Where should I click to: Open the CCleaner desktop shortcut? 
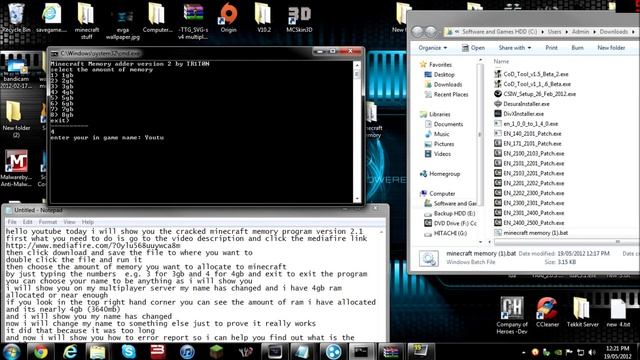click(x=547, y=312)
